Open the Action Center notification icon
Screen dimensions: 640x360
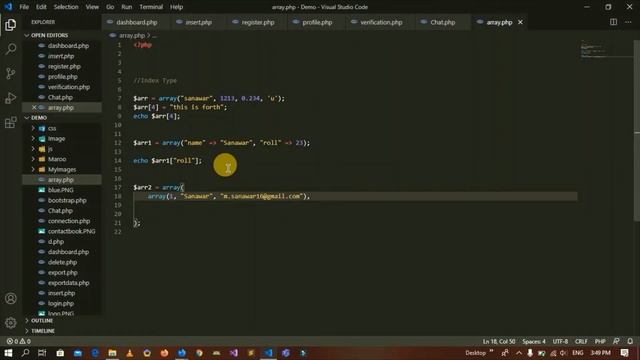(624, 353)
